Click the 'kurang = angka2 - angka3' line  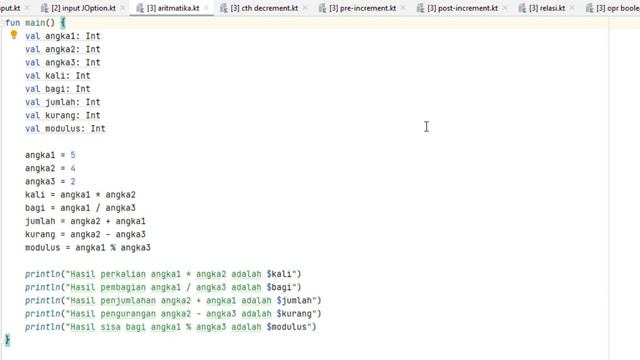pos(85,234)
